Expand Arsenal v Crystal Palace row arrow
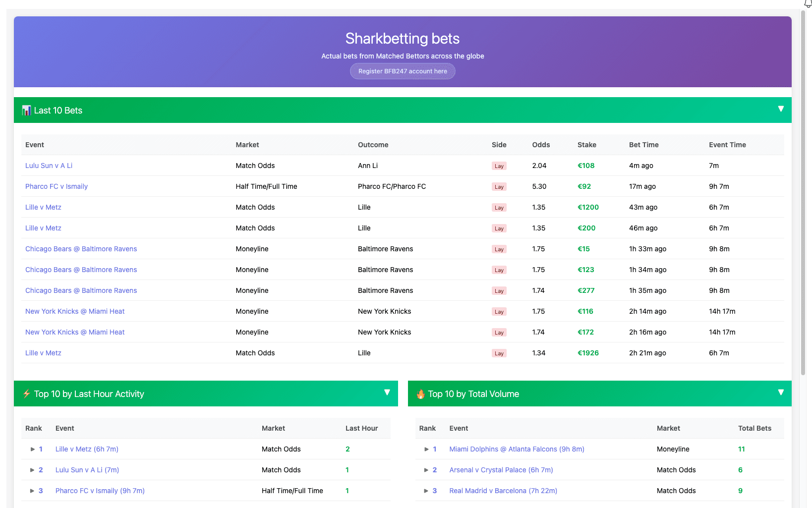The width and height of the screenshot is (812, 508). pyautogui.click(x=426, y=470)
